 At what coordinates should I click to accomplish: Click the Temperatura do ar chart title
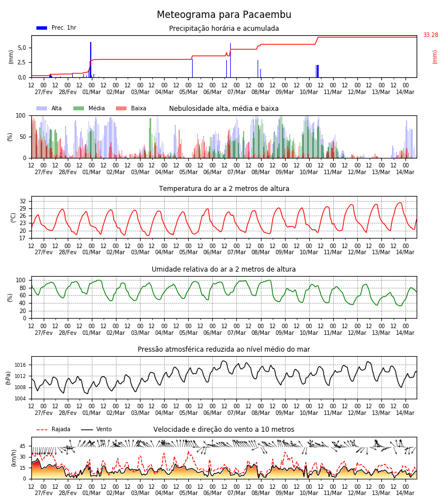pyautogui.click(x=224, y=189)
